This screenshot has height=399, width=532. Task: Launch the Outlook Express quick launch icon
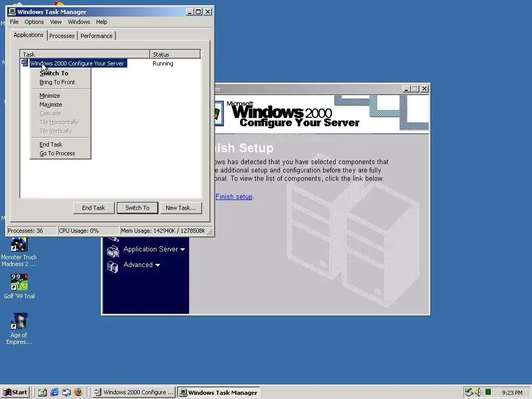66,392
